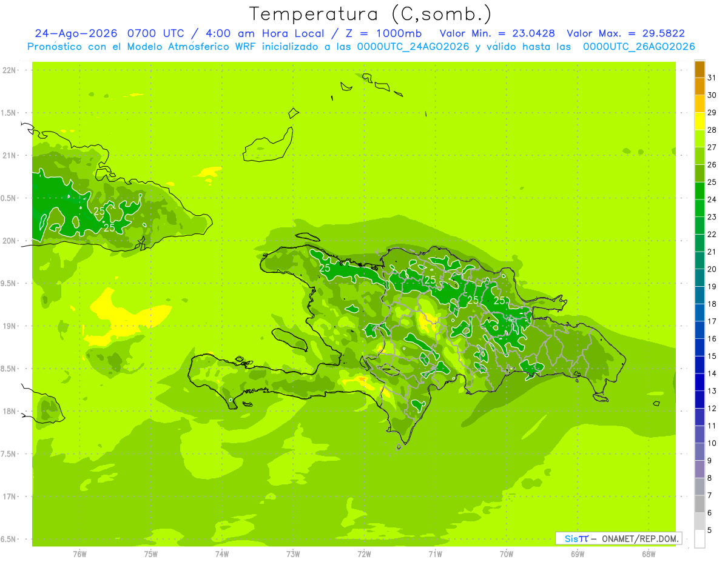Click the 68W longitude axis label
The width and height of the screenshot is (728, 562).
point(649,554)
